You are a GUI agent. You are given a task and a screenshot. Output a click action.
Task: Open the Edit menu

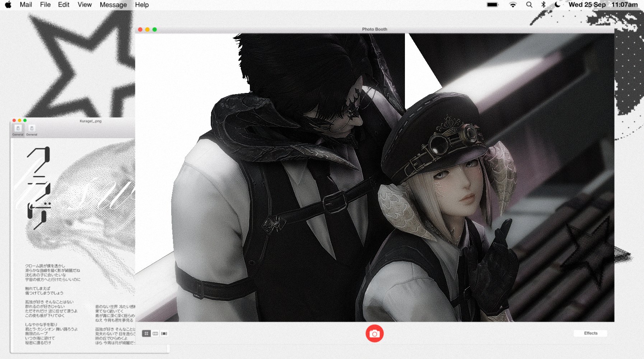[x=64, y=5]
